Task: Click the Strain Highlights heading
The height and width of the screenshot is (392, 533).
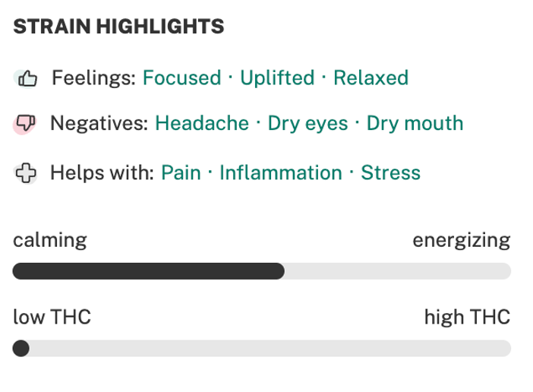Action: pos(118,27)
